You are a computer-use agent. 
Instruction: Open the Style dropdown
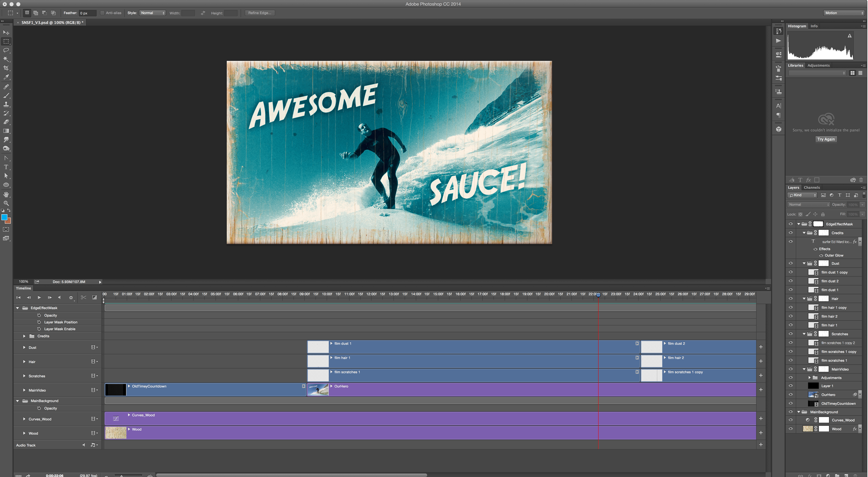click(152, 13)
